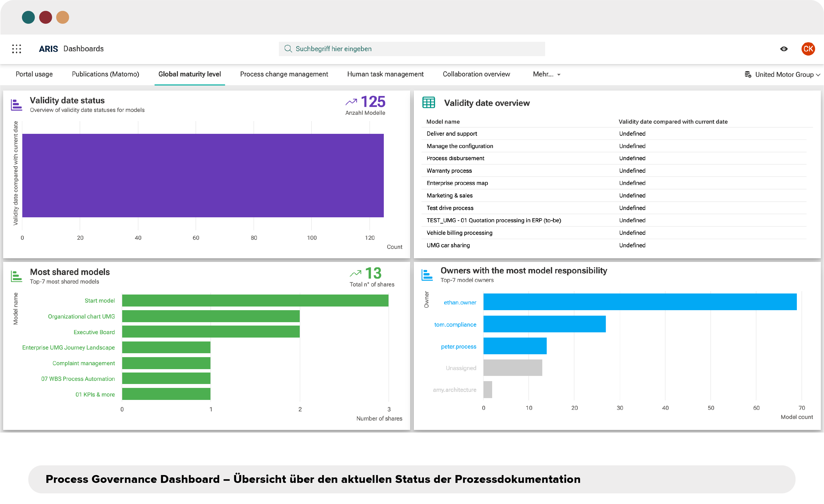
Task: Click the tom.compliance bar
Action: click(544, 324)
